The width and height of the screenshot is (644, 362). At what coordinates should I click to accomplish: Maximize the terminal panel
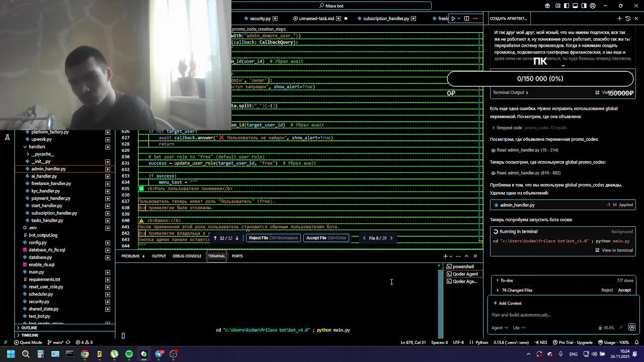[x=466, y=256]
